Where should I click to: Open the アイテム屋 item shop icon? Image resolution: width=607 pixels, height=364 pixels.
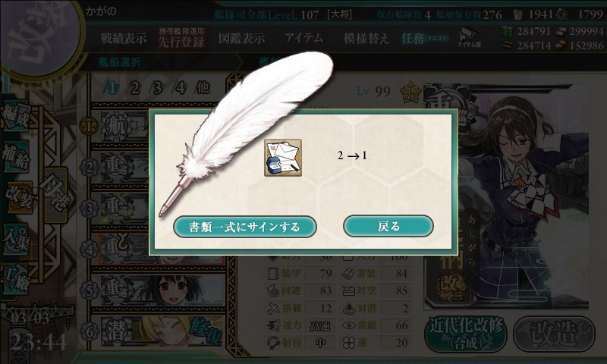(469, 37)
